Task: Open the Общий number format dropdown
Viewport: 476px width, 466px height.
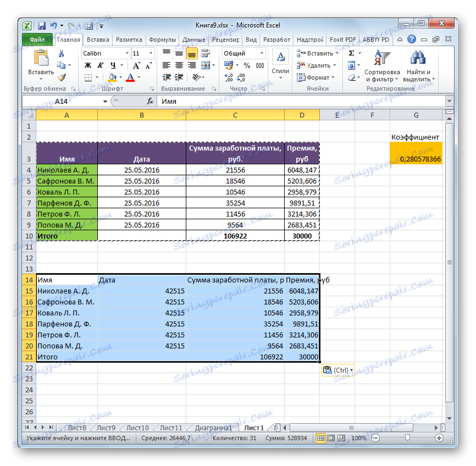Action: (x=262, y=53)
